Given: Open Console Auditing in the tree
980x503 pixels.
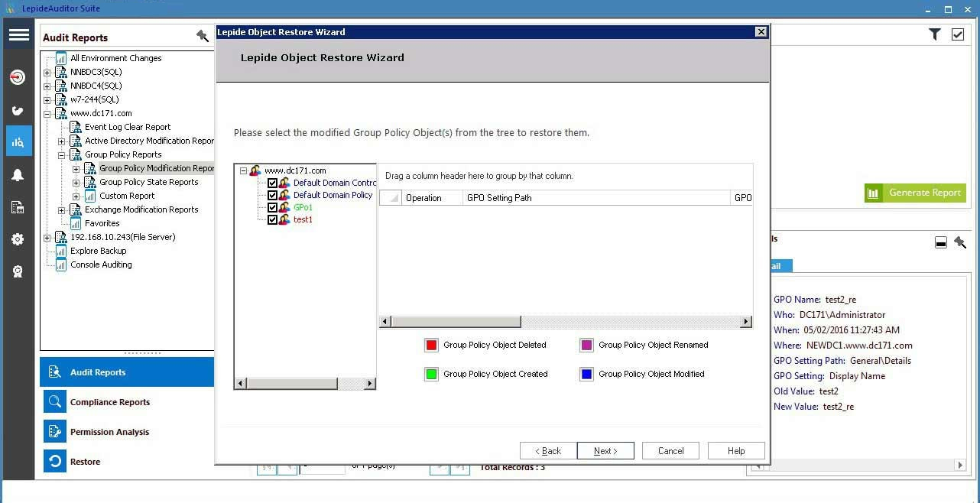Looking at the screenshot, I should click(101, 265).
